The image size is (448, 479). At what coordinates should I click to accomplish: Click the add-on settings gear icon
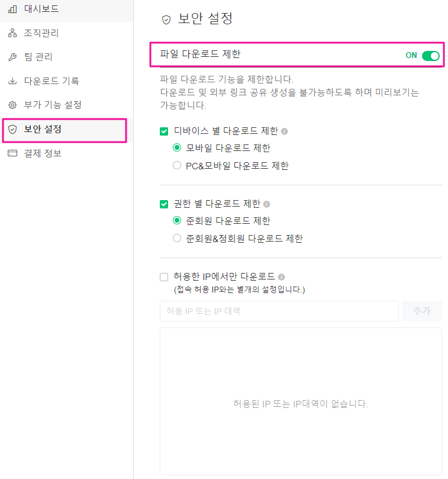coord(12,105)
